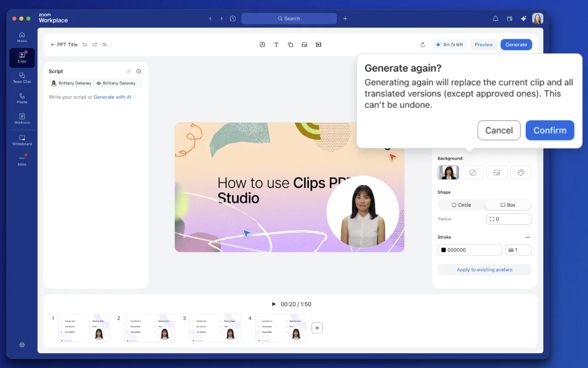Click the refresh icon beside time left
Image resolution: width=588 pixels, height=368 pixels.
pos(423,45)
